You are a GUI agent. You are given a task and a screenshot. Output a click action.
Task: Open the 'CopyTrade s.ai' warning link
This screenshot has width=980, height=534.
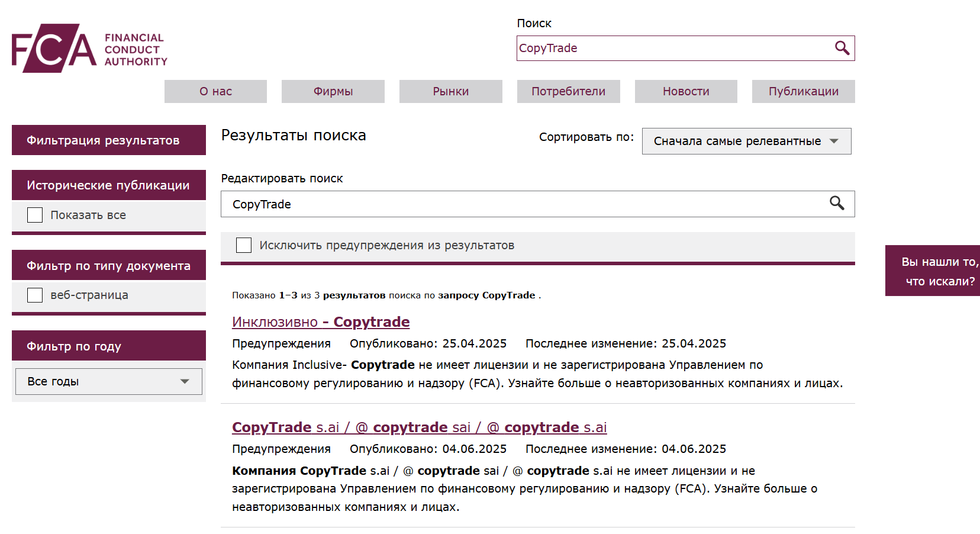point(419,427)
